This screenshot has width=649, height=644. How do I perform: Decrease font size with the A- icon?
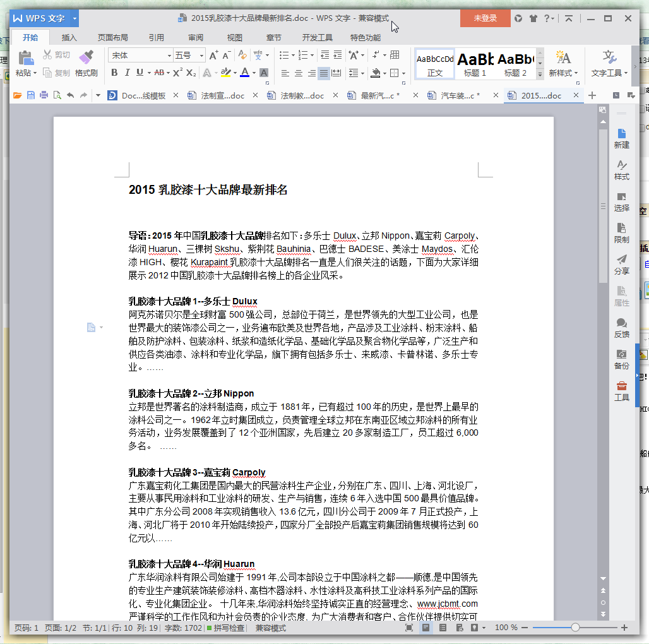[227, 55]
